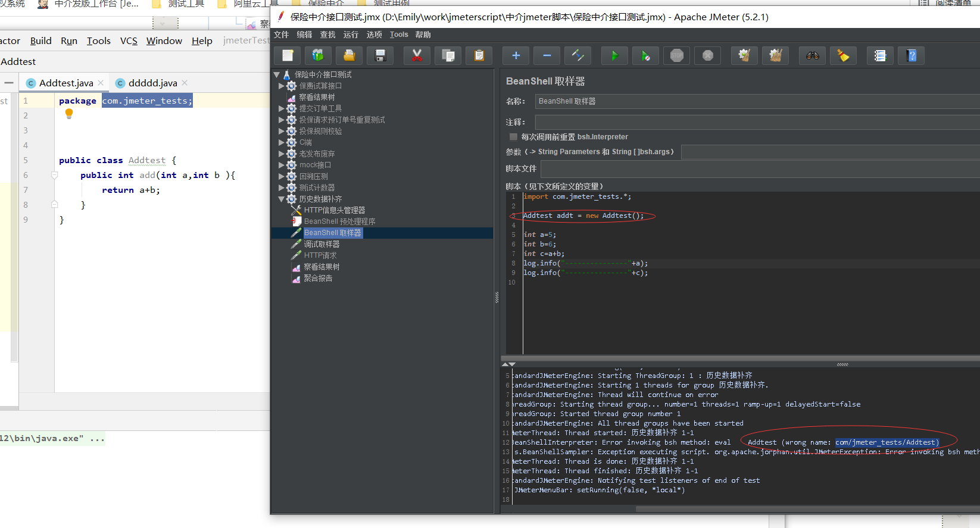The image size is (980, 528).
Task: Select the 调试取样器 tree item
Action: (x=322, y=244)
